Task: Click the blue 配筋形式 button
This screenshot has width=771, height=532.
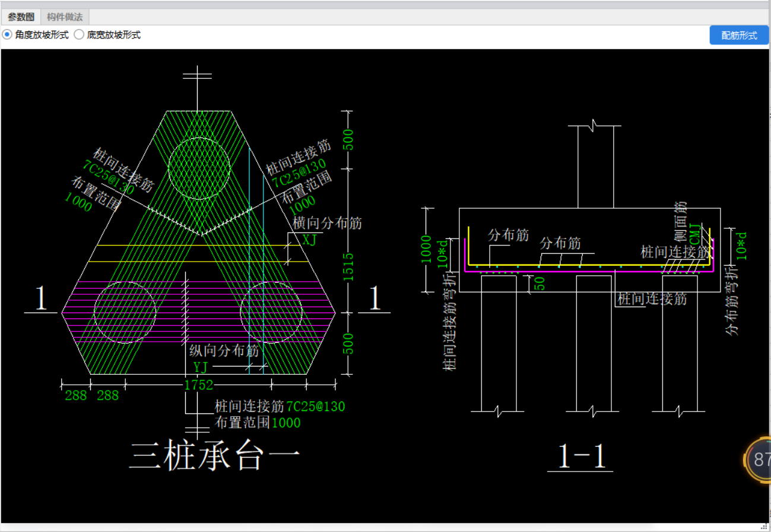Action: click(739, 36)
